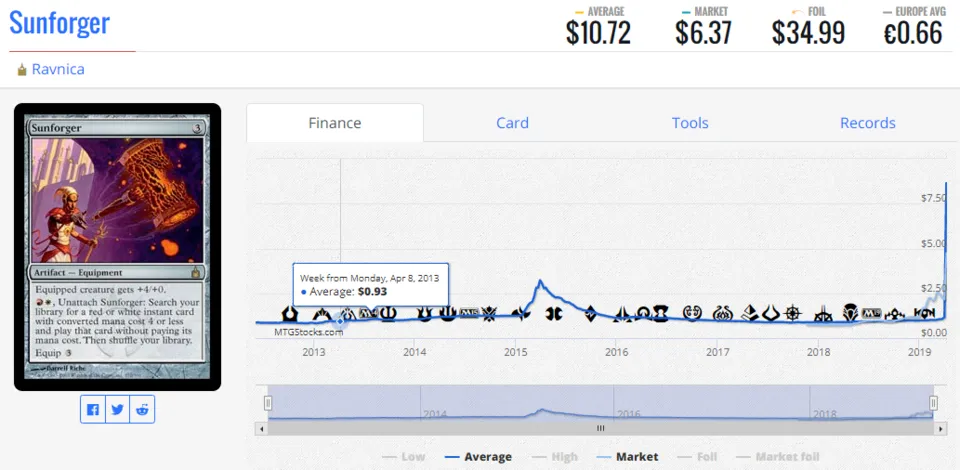Click the KDN set icon near 2019

[x=924, y=313]
